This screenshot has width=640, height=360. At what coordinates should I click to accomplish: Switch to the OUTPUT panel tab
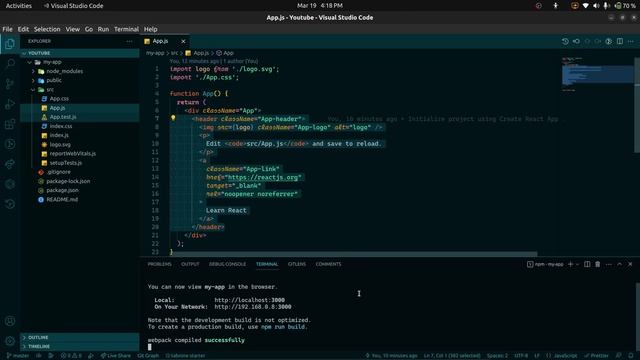190,264
